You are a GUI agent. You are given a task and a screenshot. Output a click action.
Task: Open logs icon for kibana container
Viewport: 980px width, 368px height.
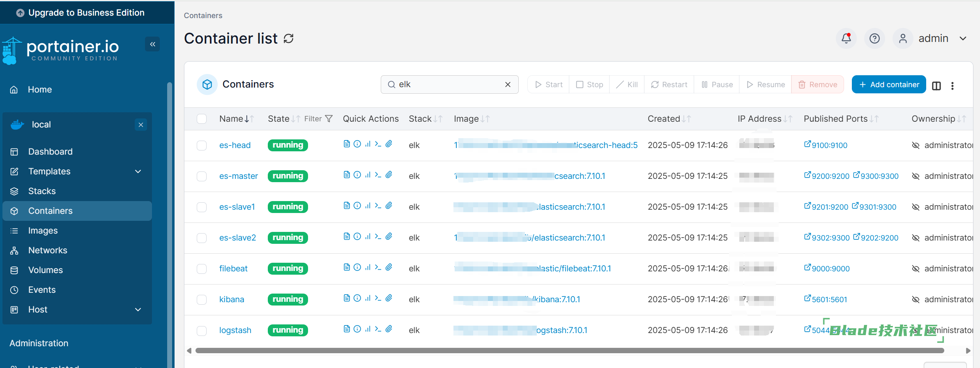pos(347,298)
